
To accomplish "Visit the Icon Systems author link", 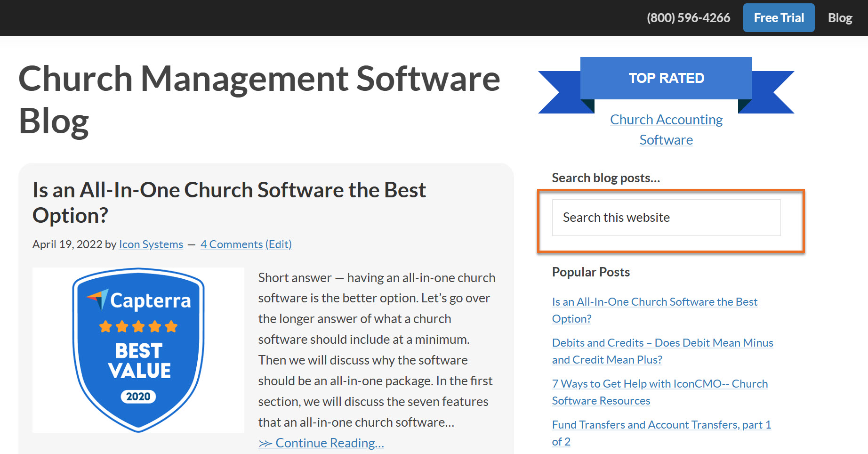I will point(151,244).
